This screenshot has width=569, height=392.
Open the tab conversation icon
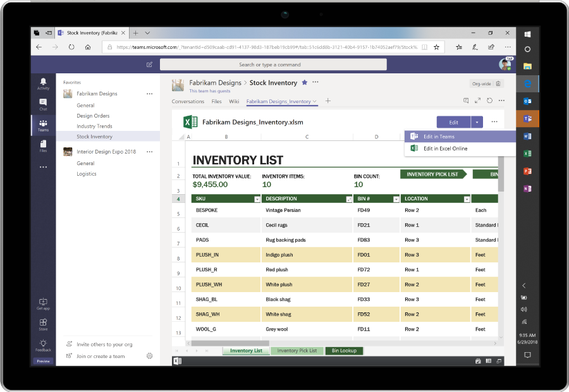click(x=466, y=101)
